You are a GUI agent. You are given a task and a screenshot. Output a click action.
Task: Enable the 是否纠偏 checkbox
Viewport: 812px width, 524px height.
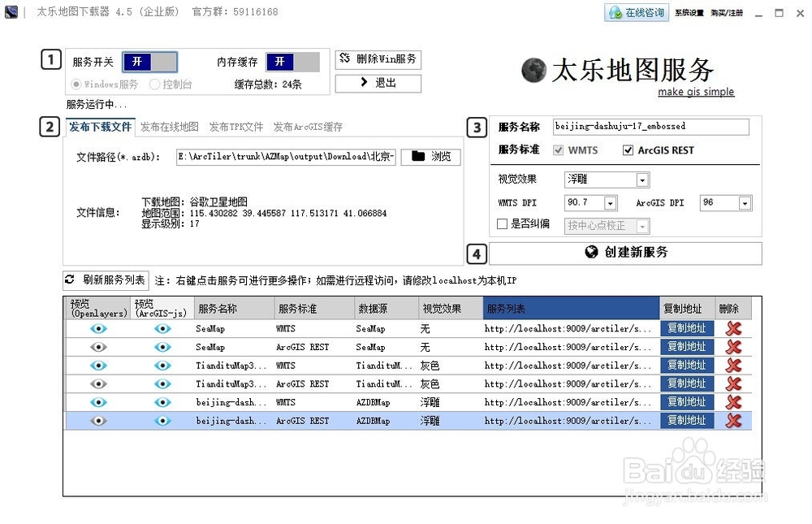click(x=502, y=224)
